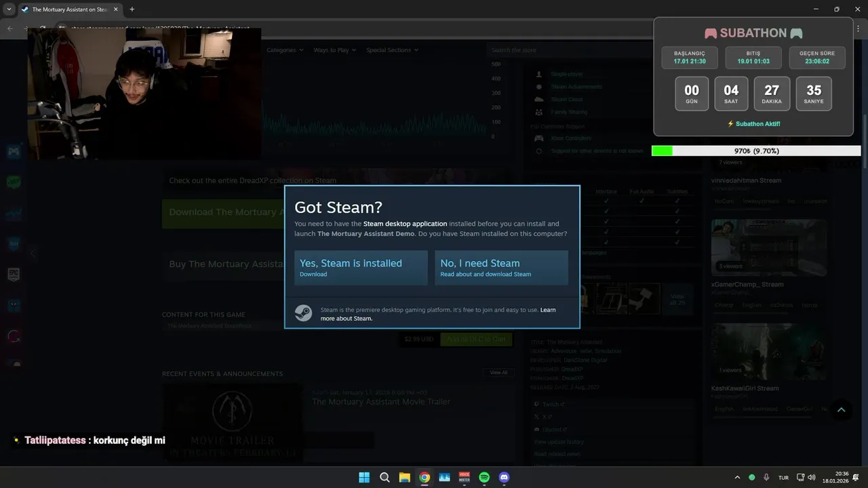The width and height of the screenshot is (868, 488).
Task: Open a new browser tab
Action: point(132,9)
